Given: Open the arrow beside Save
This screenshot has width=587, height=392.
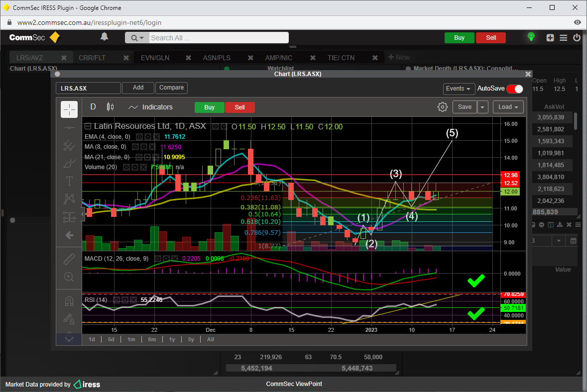Looking at the screenshot, I should [x=483, y=107].
